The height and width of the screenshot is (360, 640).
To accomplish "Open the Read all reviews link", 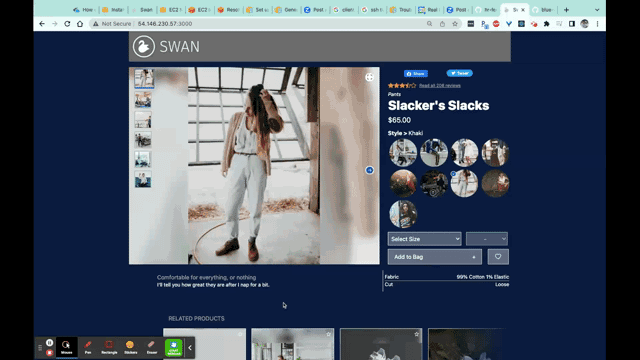I will tap(440, 86).
